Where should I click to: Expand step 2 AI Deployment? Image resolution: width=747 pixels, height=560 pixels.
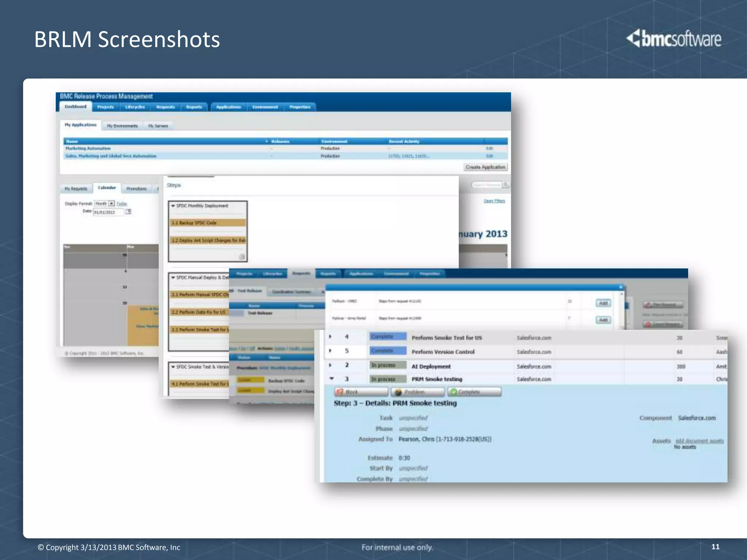330,365
